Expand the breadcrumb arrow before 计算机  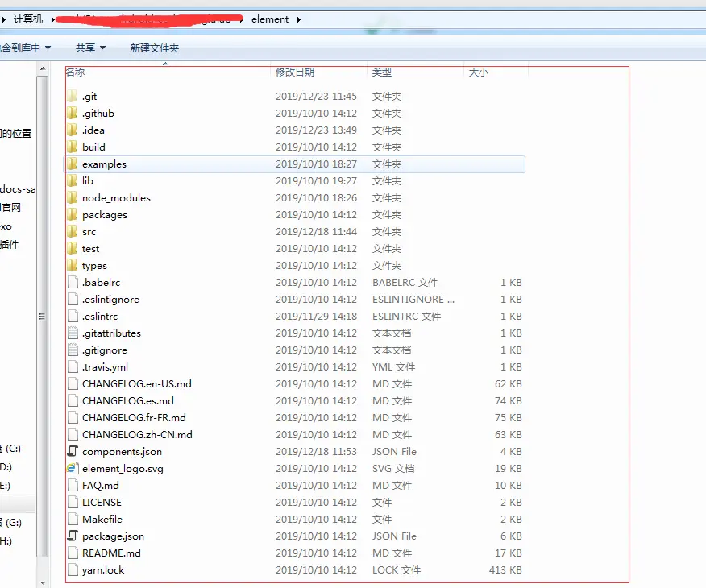(x=3, y=19)
